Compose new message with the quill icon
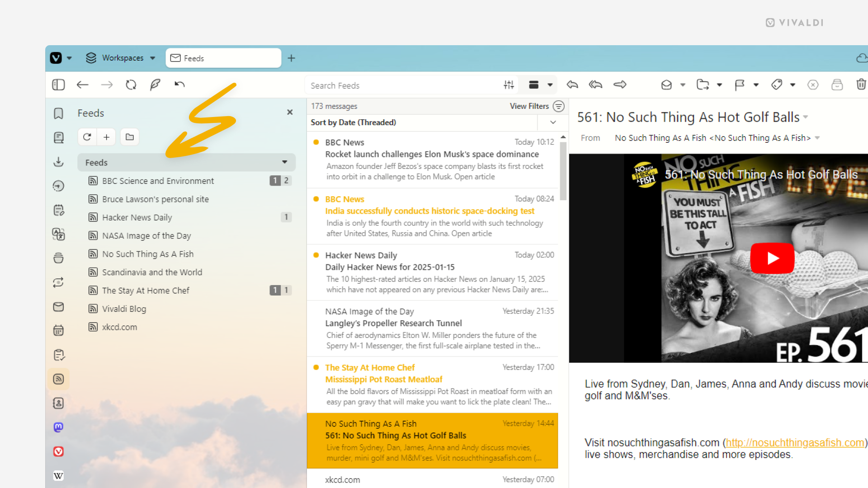 [155, 84]
